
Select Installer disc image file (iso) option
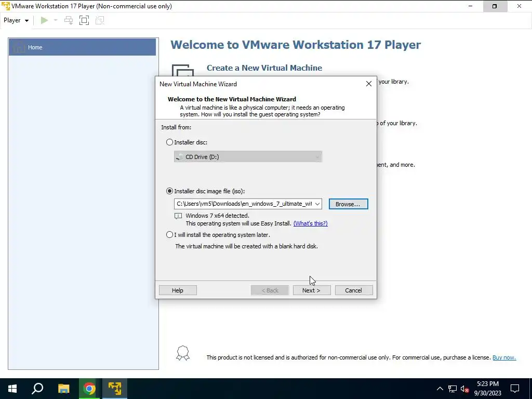(x=169, y=191)
